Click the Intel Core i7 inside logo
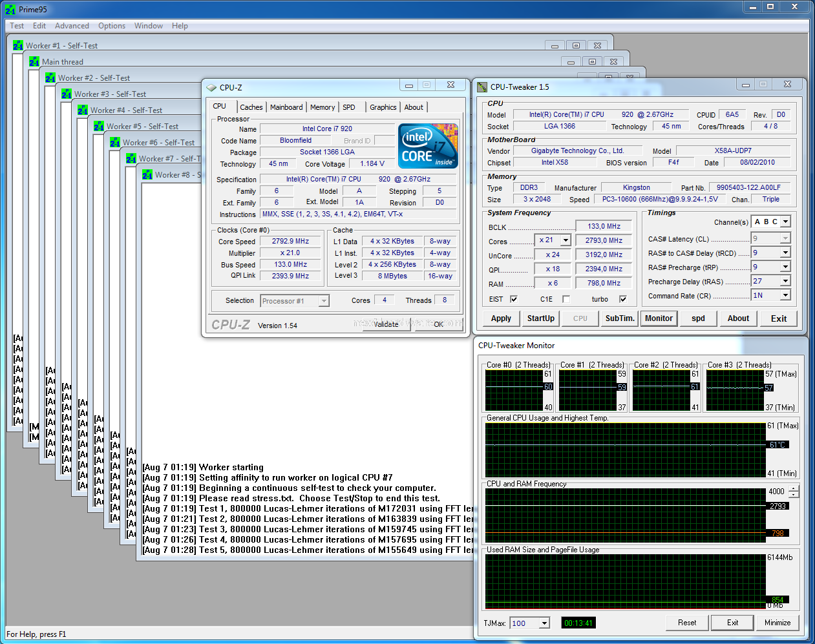815x644 pixels. click(x=428, y=146)
